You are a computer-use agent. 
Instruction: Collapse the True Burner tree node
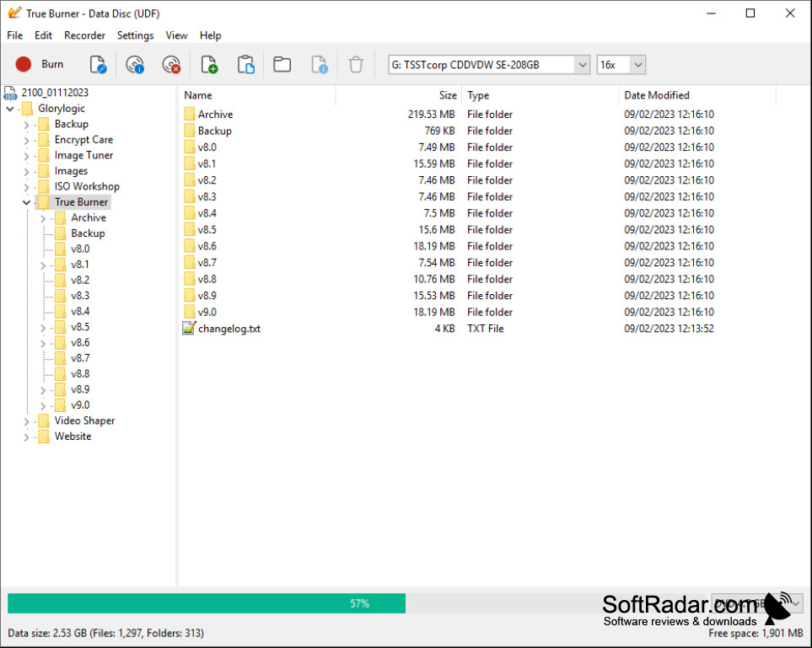coord(26,202)
